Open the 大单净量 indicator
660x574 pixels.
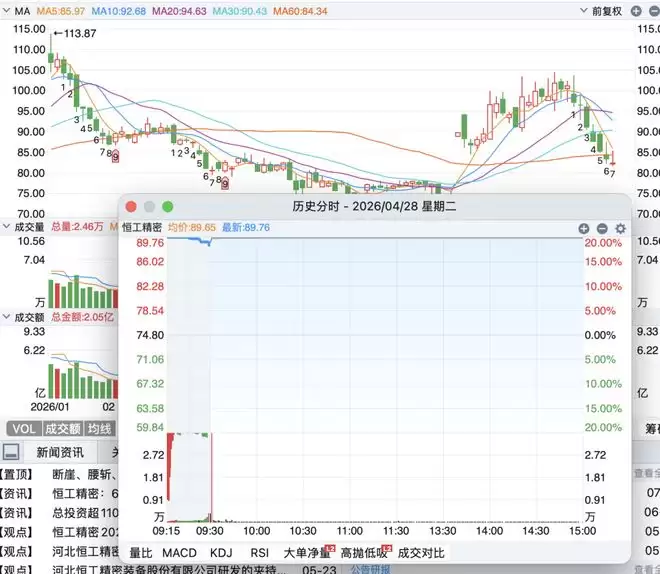[309, 553]
